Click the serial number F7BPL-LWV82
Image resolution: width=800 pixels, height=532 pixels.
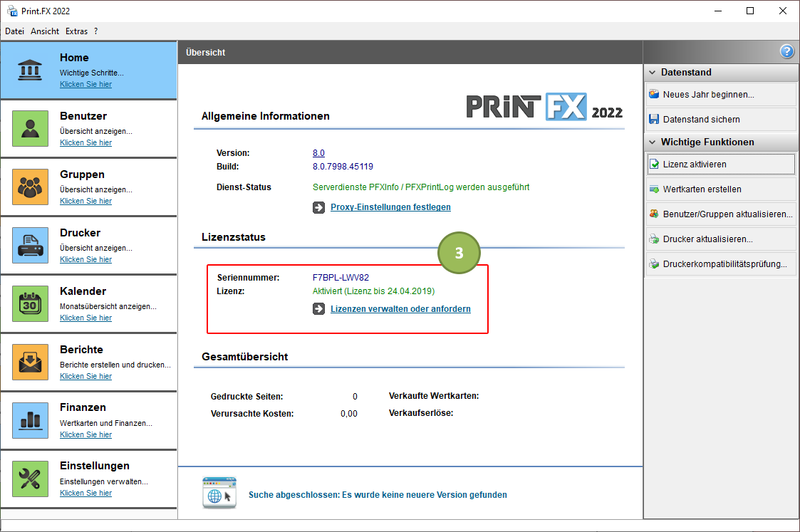341,278
